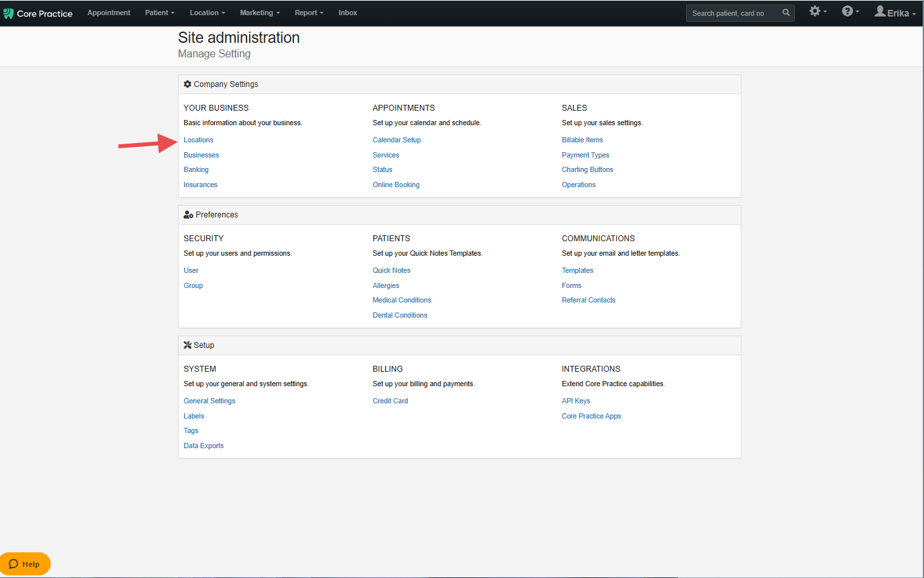Open the Core Practice Apps link

[591, 416]
